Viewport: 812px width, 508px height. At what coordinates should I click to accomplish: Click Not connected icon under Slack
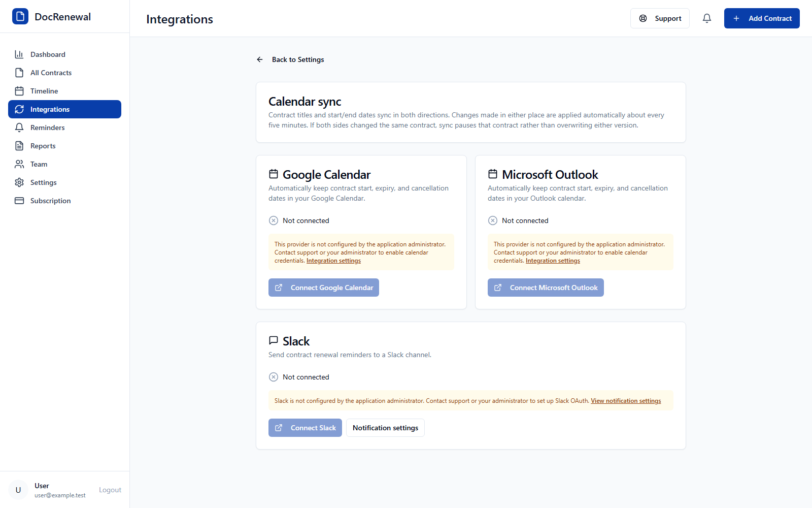[x=274, y=377]
